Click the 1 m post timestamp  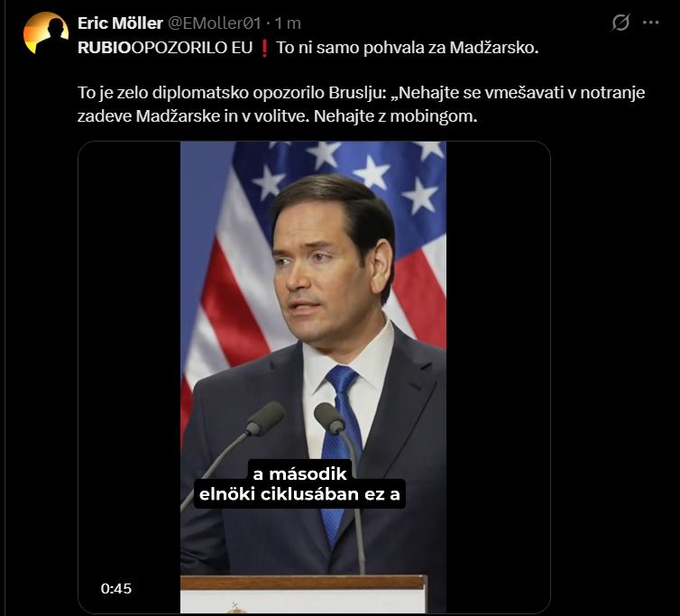click(x=288, y=23)
